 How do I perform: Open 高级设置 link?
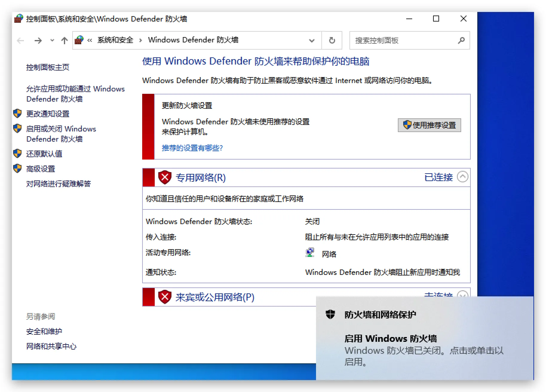41,169
